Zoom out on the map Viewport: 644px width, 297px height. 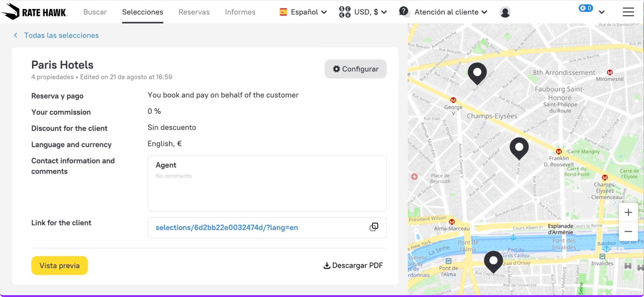tap(628, 231)
